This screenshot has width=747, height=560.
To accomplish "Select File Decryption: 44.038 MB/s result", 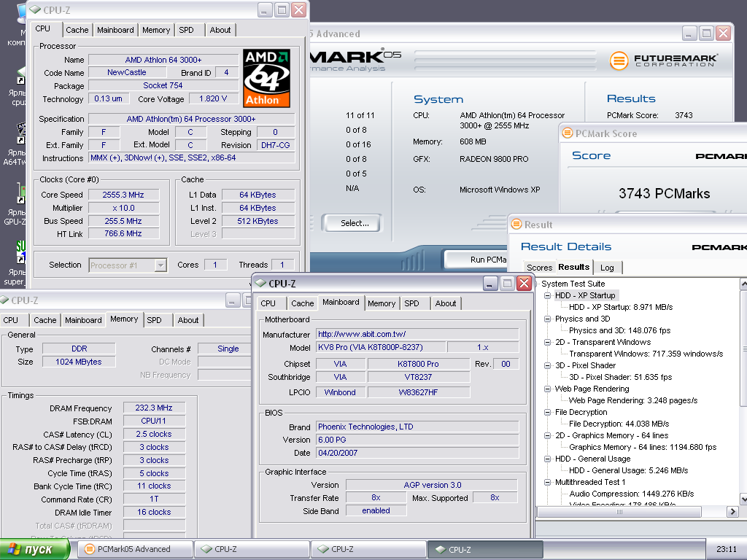I will (x=619, y=424).
